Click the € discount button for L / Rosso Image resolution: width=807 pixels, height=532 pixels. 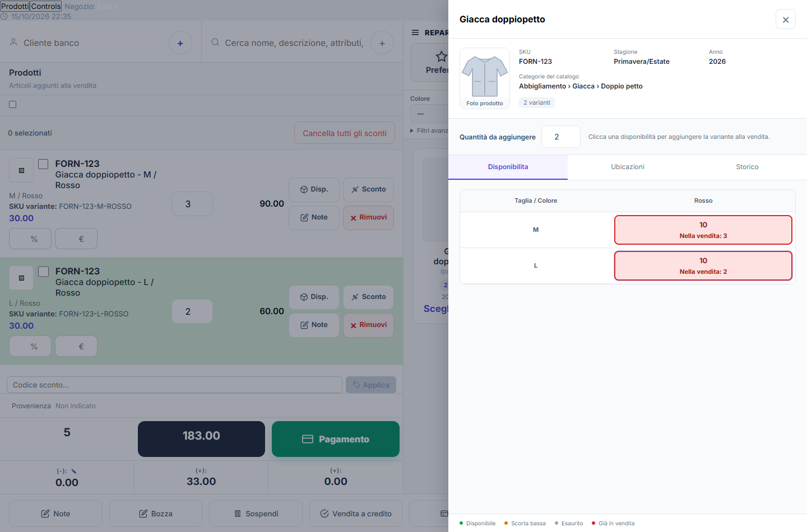click(x=76, y=346)
